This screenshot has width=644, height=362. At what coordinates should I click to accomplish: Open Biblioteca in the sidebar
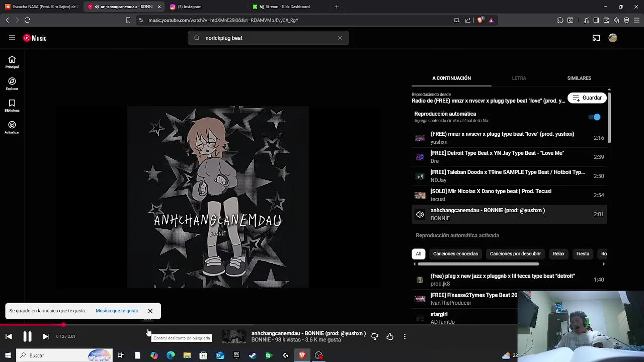click(12, 106)
